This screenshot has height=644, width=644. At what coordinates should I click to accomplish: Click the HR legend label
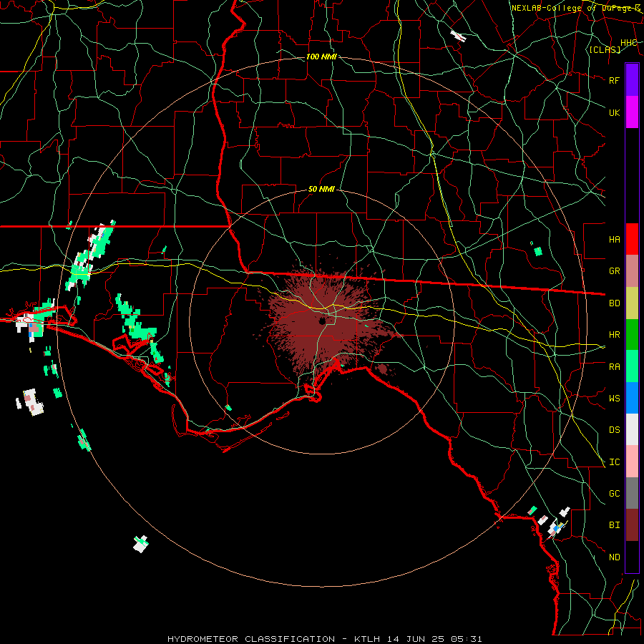point(614,335)
